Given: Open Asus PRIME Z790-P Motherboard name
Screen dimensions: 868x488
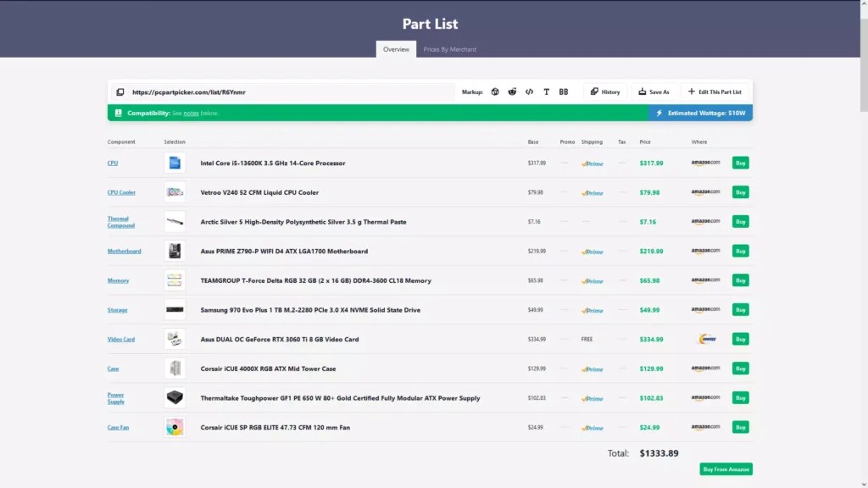Looking at the screenshot, I should click(x=284, y=251).
